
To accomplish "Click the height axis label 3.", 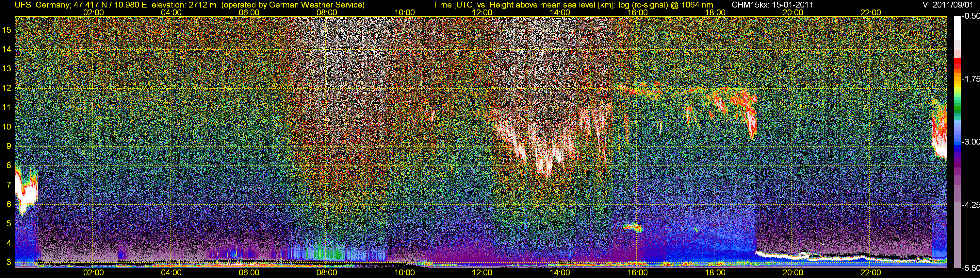I will point(9,262).
